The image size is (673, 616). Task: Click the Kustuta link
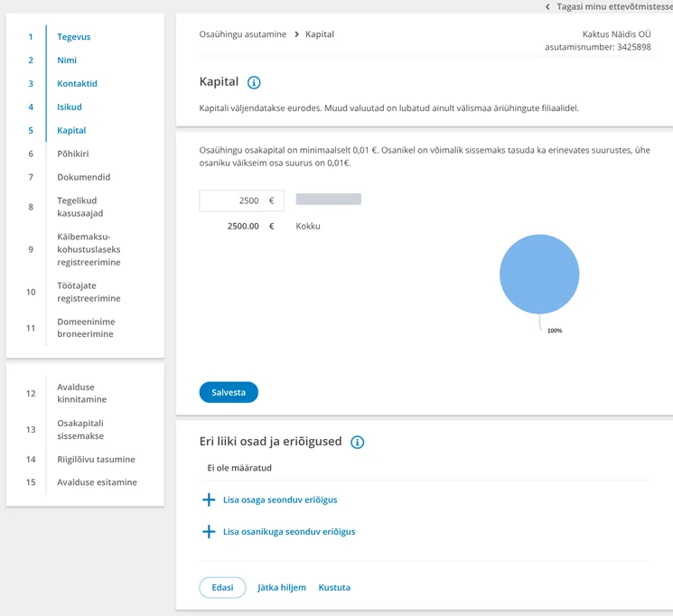click(334, 588)
